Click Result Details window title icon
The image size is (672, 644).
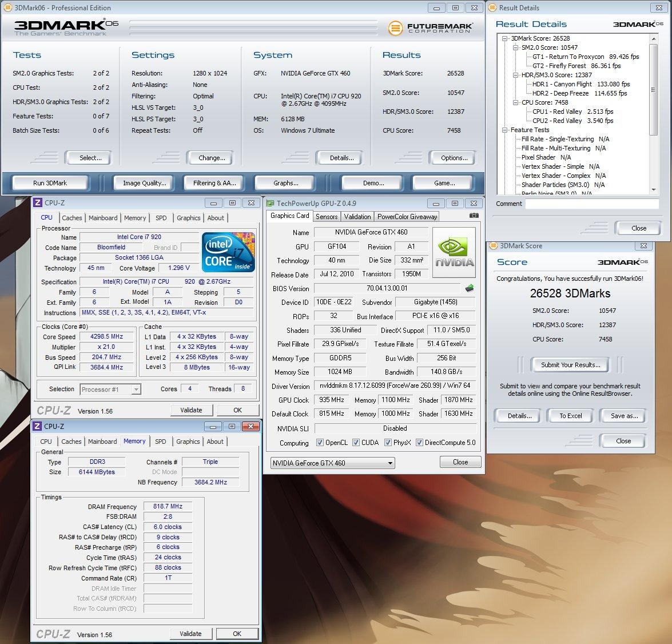(492, 7)
